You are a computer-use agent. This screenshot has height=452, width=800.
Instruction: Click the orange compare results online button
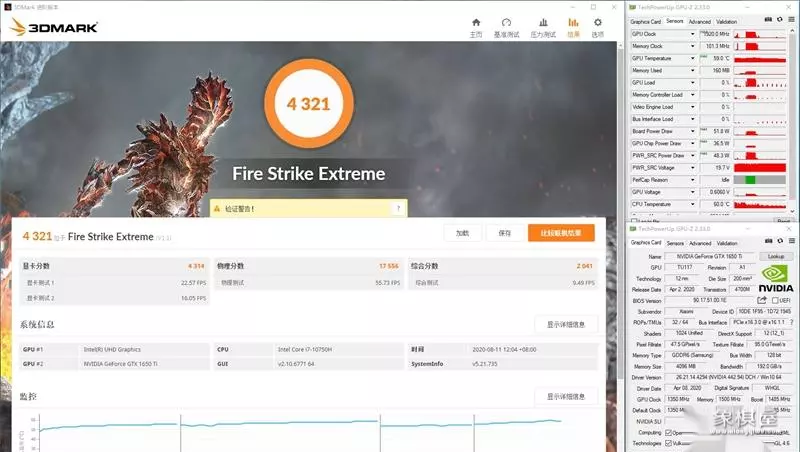[561, 233]
